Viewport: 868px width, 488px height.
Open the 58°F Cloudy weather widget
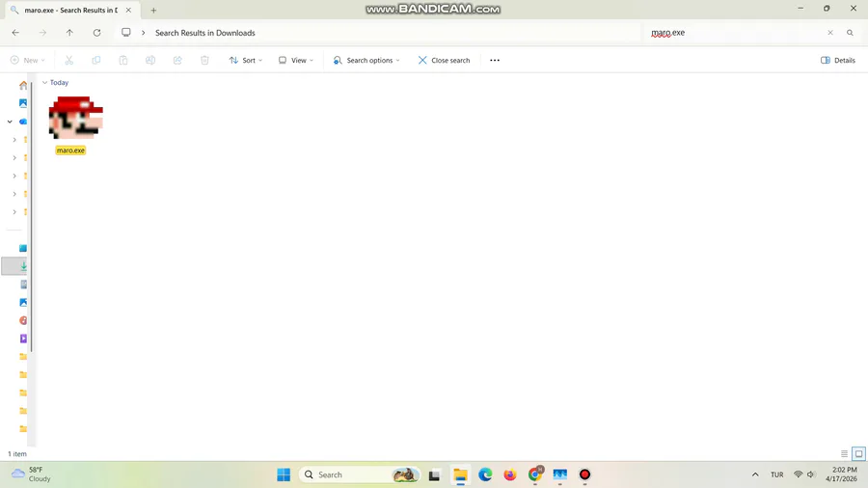click(x=31, y=474)
